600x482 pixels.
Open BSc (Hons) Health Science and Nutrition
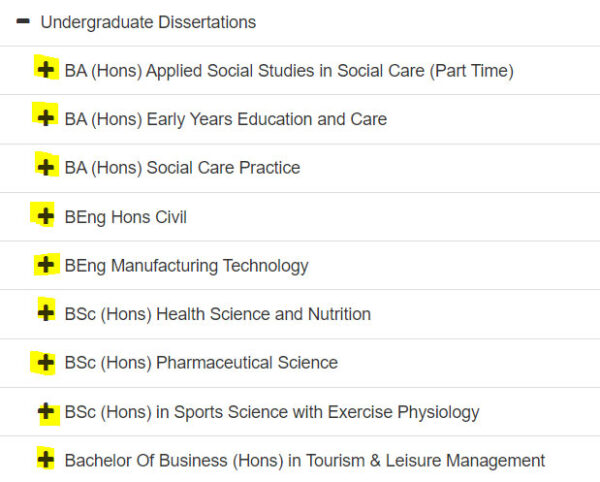[x=217, y=314]
